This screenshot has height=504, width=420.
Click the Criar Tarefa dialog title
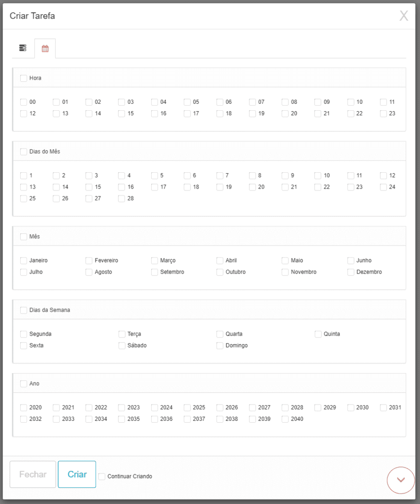click(x=32, y=16)
